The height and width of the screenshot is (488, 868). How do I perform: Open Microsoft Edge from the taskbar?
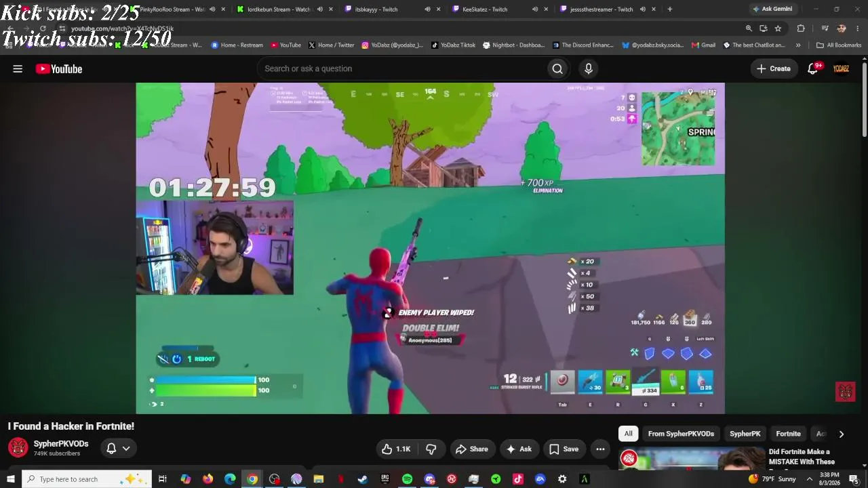coord(230,479)
